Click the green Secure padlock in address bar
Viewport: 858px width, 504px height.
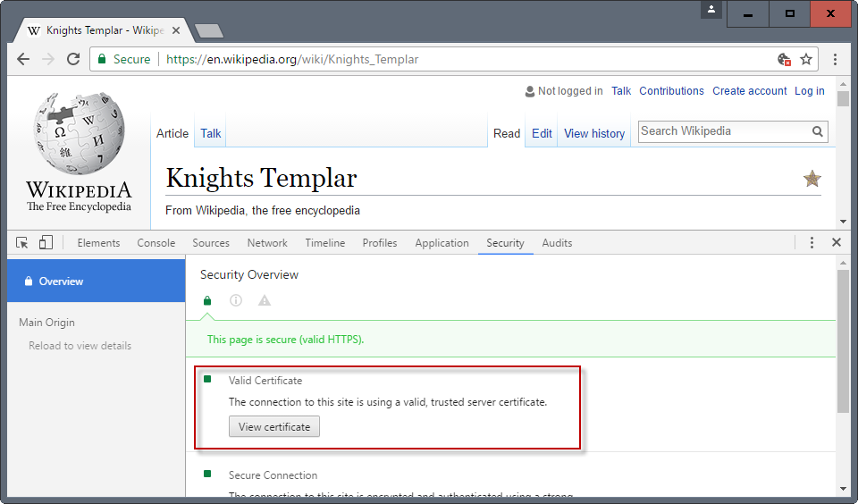(x=101, y=59)
